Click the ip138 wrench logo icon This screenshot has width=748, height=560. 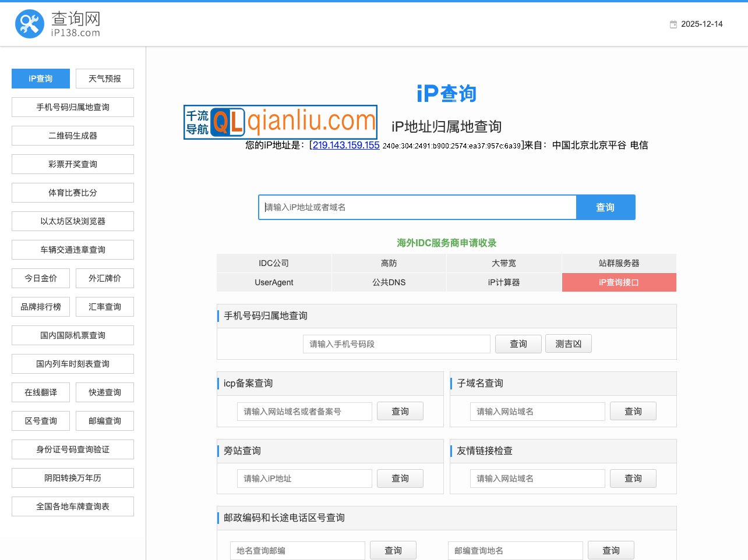pos(29,23)
